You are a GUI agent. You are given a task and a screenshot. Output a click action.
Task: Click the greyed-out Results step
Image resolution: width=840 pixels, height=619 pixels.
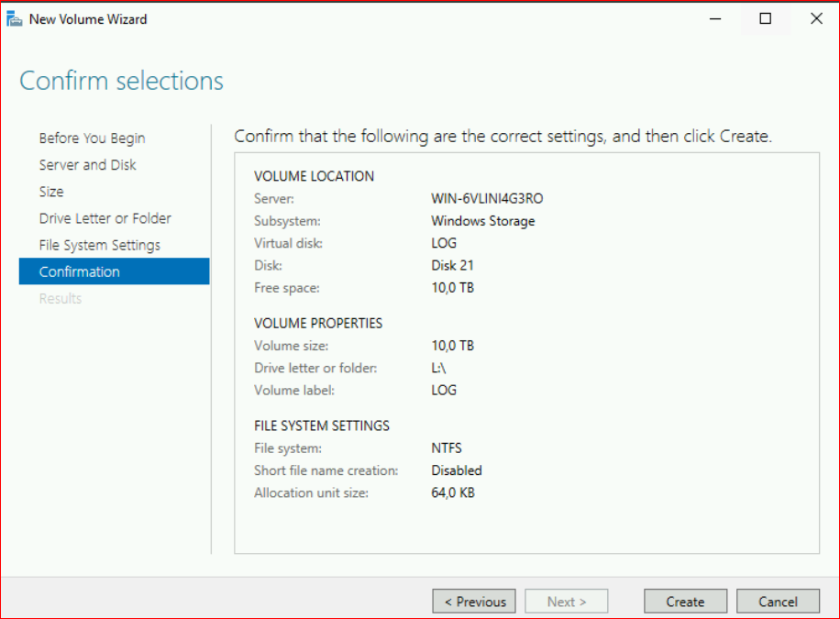tap(61, 298)
